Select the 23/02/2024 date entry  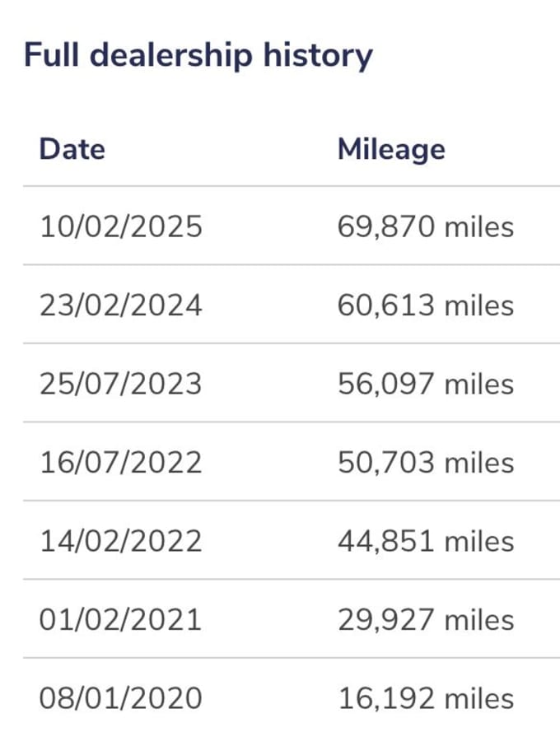coord(121,305)
